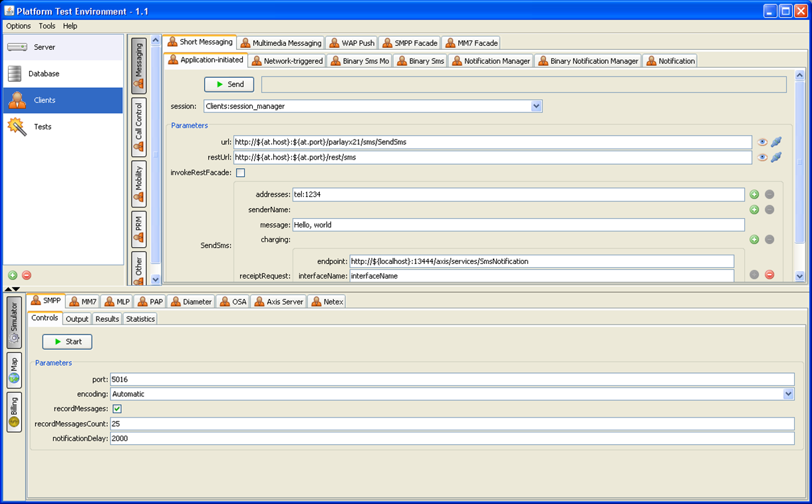Click the port input field
The height and width of the screenshot is (504, 812).
tap(452, 379)
